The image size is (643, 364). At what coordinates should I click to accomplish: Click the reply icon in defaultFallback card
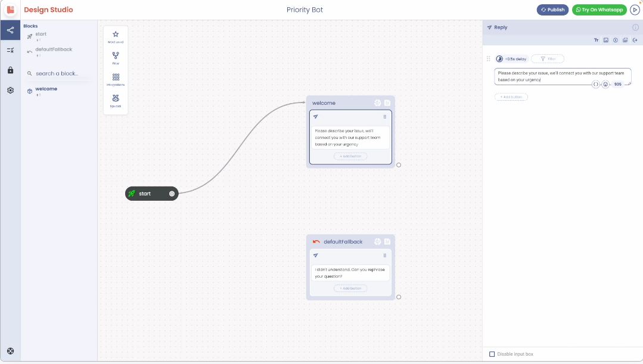[315, 256]
